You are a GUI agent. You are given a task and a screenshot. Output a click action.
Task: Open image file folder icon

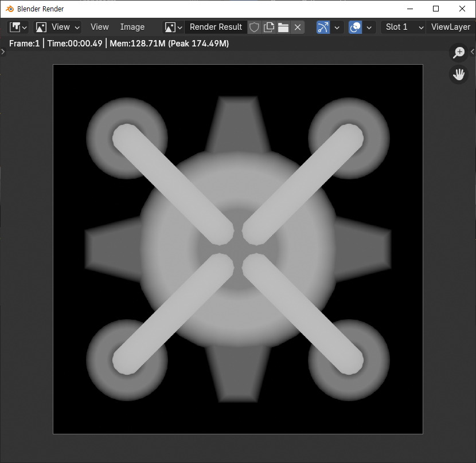(283, 28)
